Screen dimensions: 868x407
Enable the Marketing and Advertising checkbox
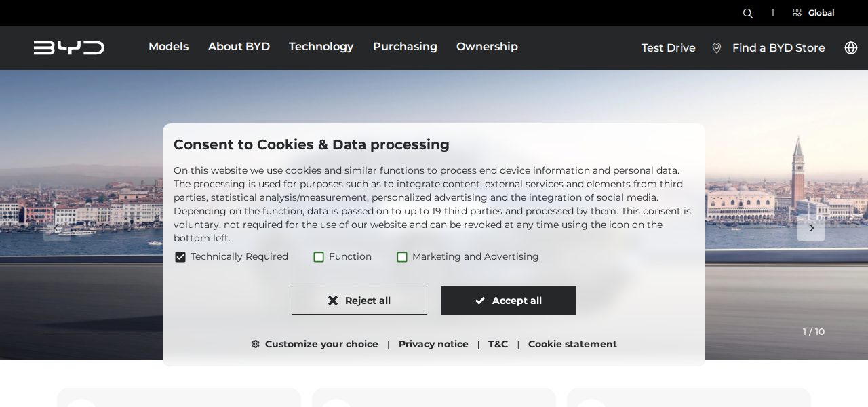(402, 257)
